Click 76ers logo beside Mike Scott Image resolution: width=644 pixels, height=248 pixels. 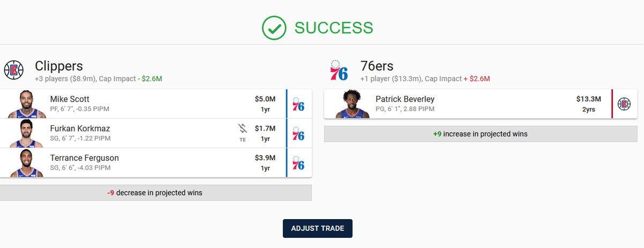298,104
